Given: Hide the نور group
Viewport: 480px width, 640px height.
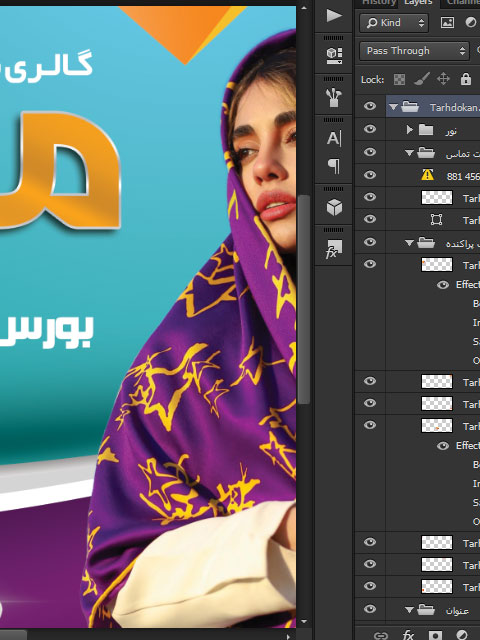Looking at the screenshot, I should click(x=370, y=129).
